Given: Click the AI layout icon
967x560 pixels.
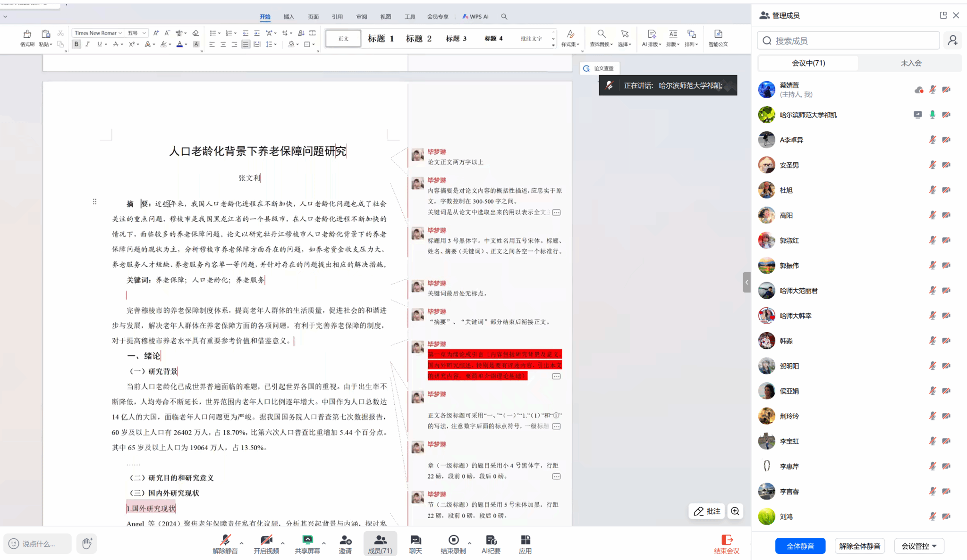Looking at the screenshot, I should point(652,34).
